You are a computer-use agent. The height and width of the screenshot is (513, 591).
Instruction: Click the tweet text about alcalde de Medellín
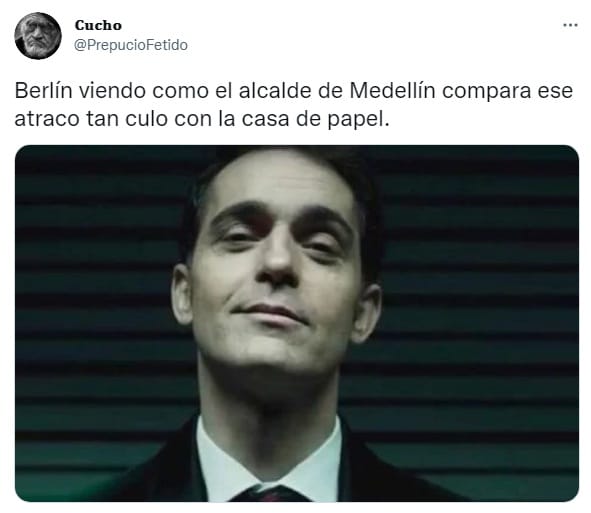[294, 104]
